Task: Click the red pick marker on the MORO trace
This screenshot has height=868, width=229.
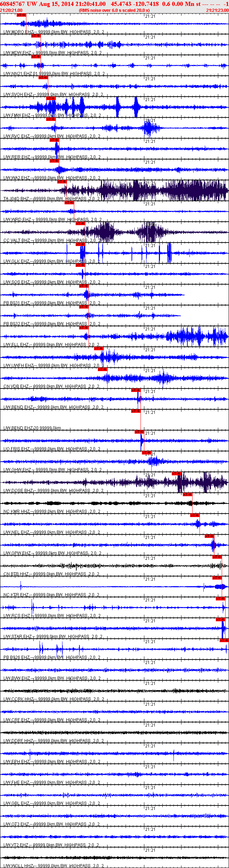Action: click(x=21, y=15)
